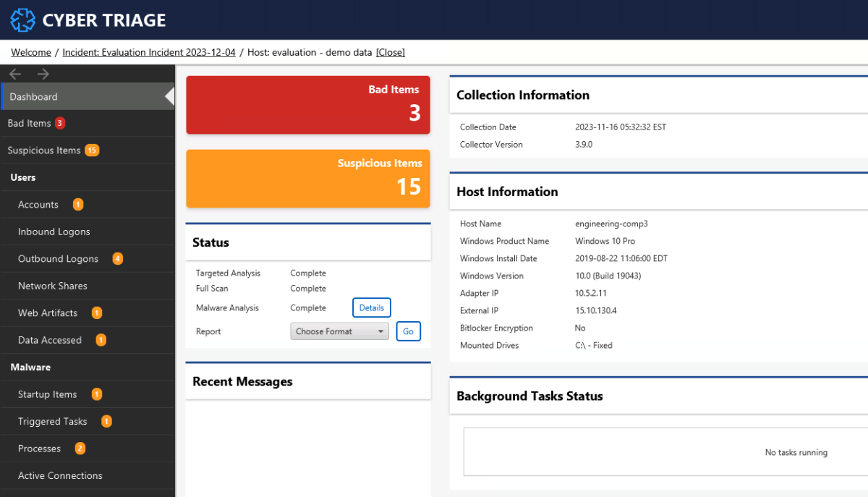
Task: Click the Malware Analysis Details button
Action: tap(371, 307)
